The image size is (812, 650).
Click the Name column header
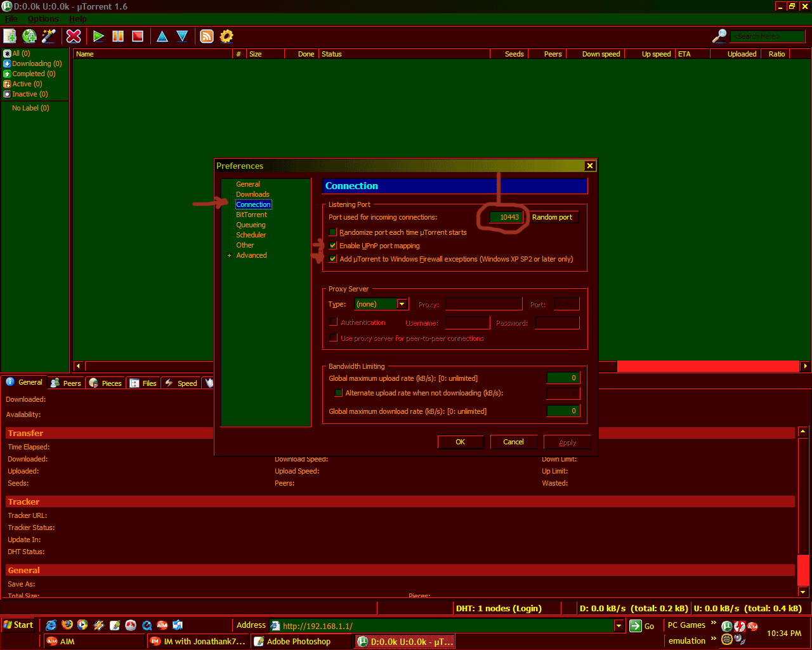click(x=153, y=54)
